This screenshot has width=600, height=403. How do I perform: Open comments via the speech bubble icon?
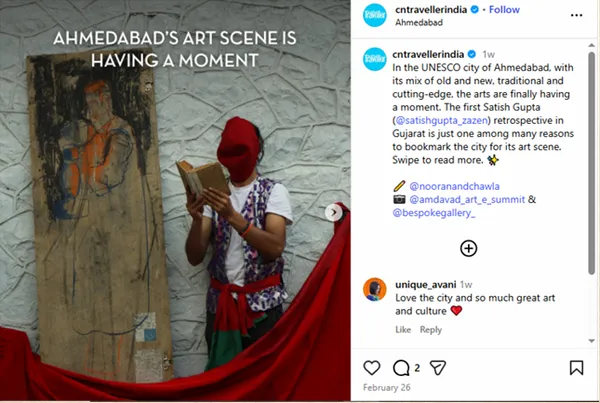tap(403, 369)
